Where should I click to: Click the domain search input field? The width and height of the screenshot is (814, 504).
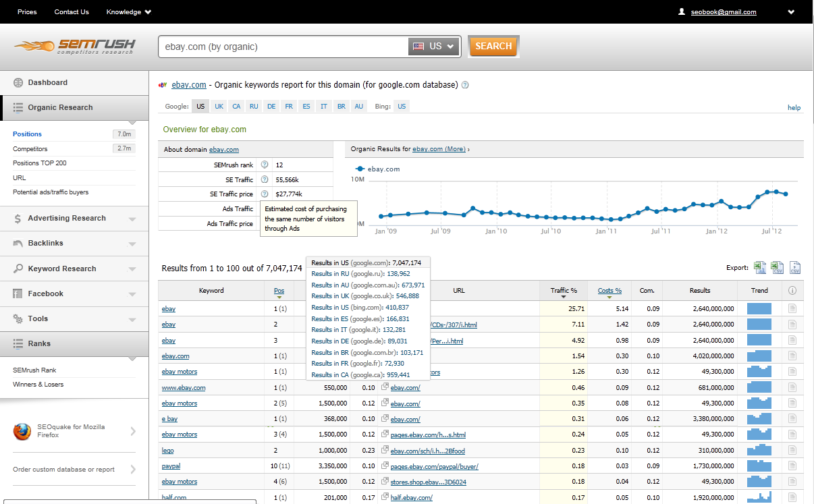[x=283, y=47]
